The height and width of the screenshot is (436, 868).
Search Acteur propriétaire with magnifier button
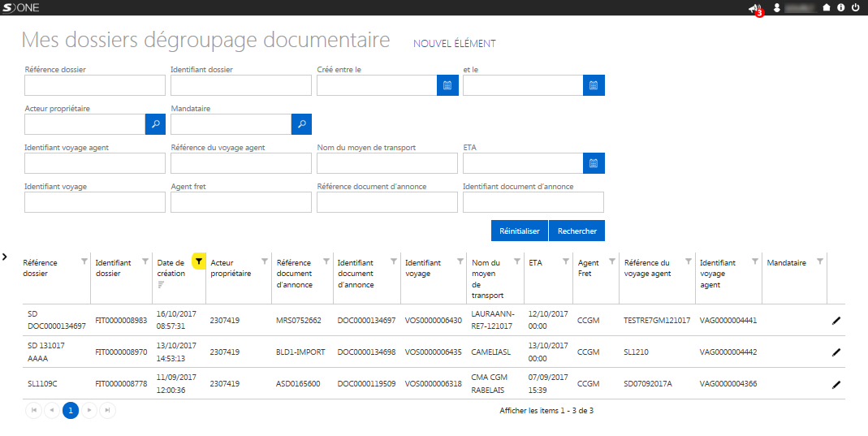coord(156,124)
